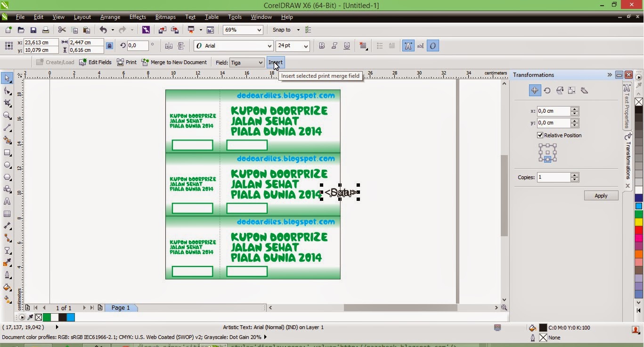Toggle bold text formatting
The image size is (644, 347).
tap(322, 46)
